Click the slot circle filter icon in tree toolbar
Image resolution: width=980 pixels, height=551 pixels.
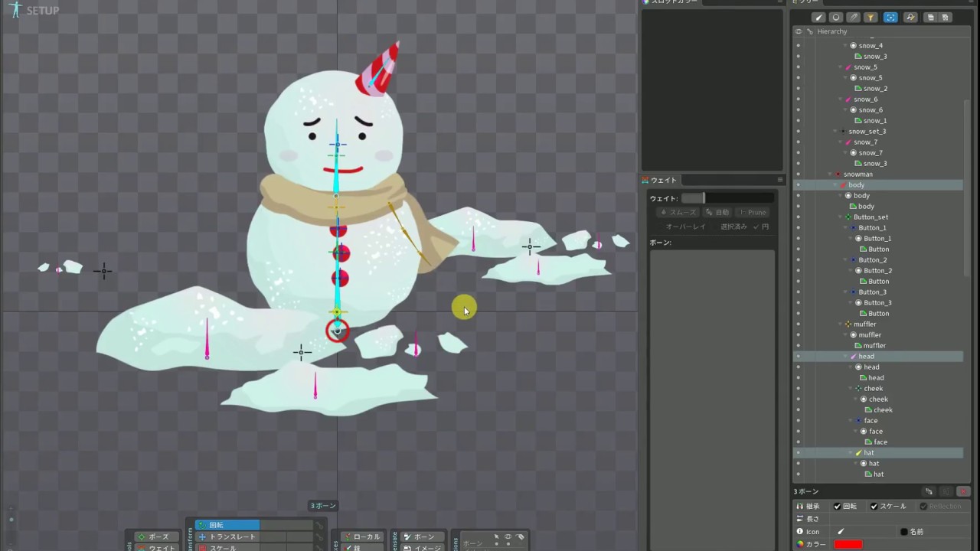pos(836,18)
